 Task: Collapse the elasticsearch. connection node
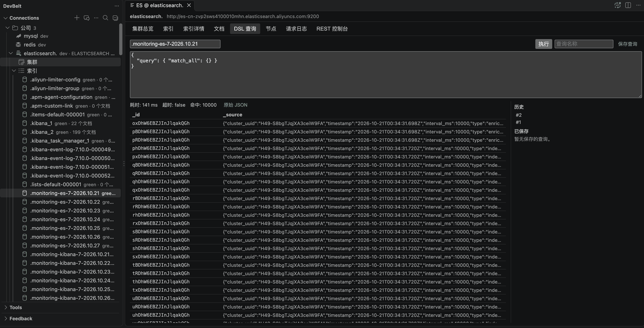point(11,53)
